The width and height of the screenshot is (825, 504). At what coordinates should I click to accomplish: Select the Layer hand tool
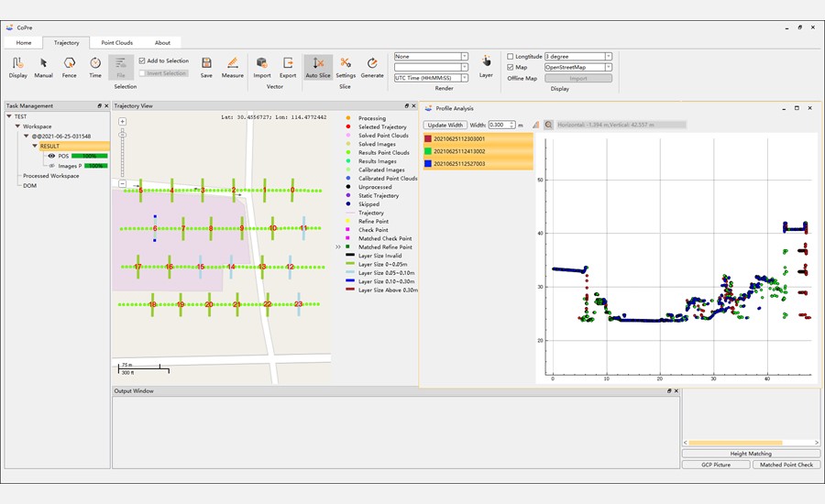(x=486, y=60)
